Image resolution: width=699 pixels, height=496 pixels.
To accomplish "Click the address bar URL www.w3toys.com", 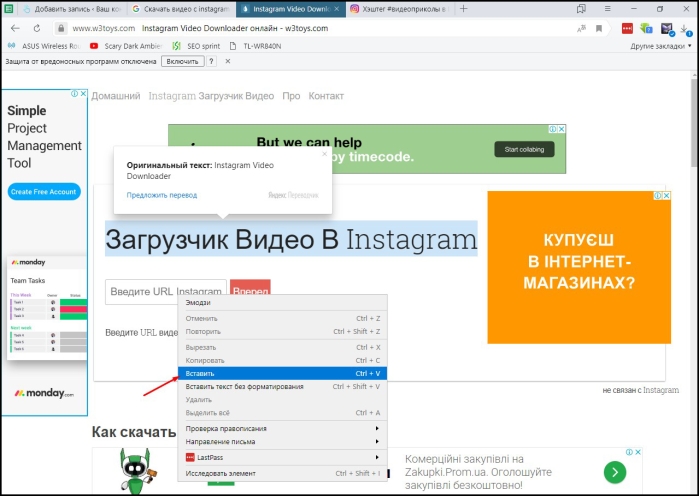I will 103,29.
